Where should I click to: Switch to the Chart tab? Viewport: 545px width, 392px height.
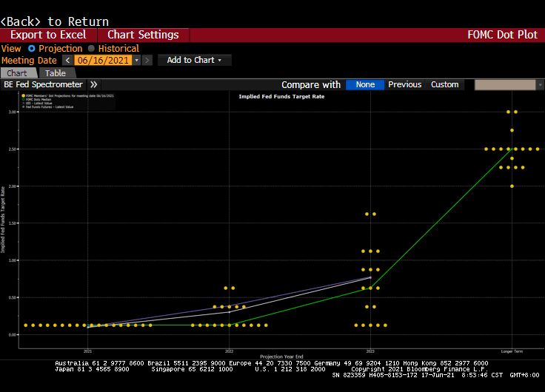[x=18, y=73]
